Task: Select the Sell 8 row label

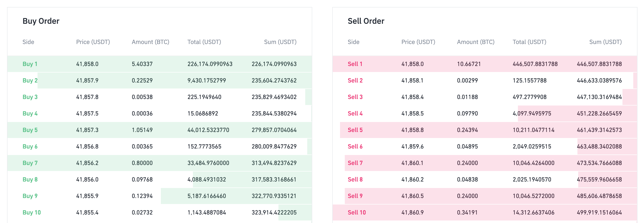Action: pyautogui.click(x=355, y=179)
